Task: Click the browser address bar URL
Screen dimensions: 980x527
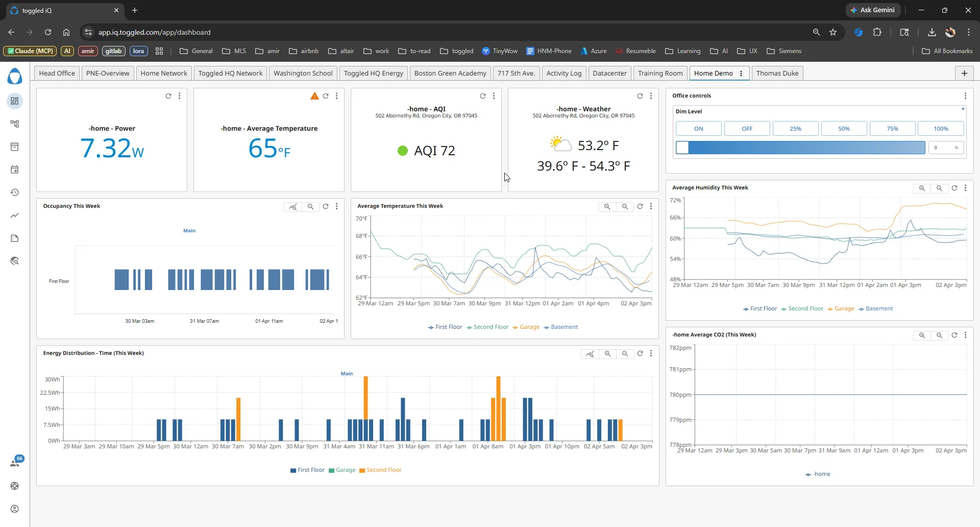Action: (x=155, y=32)
